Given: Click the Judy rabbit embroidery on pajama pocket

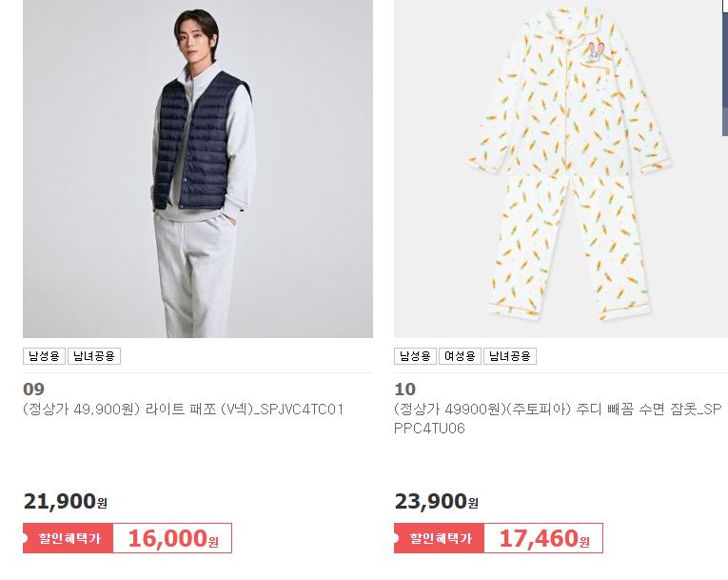Looking at the screenshot, I should pos(594,52).
